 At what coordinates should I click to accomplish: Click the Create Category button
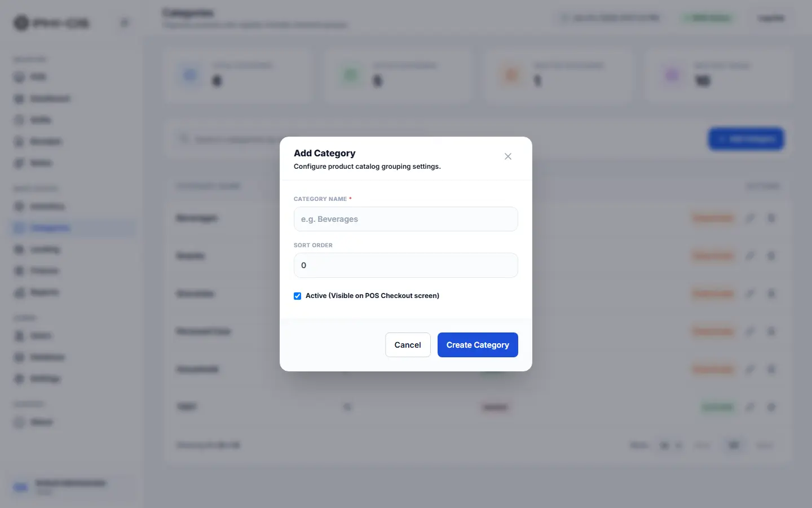tap(478, 345)
